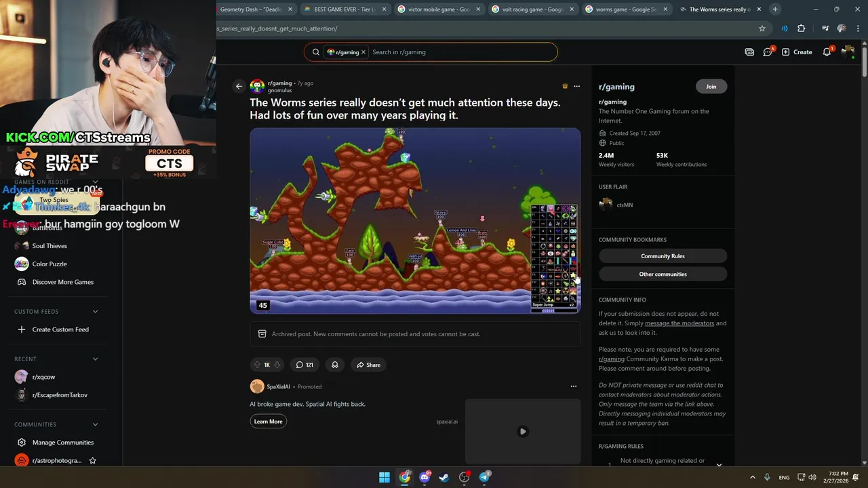Open the Worms game screenshot image
Viewport: 868px width, 488px height.
(x=415, y=221)
